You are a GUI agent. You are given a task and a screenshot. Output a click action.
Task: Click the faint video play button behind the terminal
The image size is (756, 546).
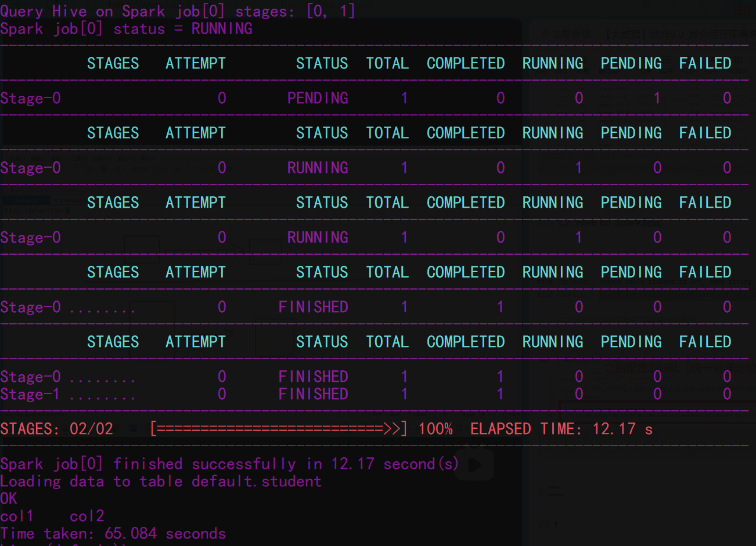(x=474, y=465)
